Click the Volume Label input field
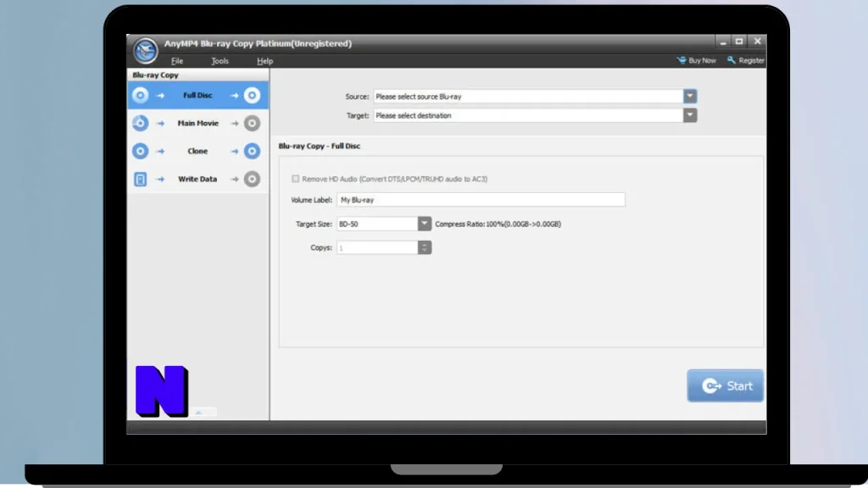This screenshot has width=868, height=488. pyautogui.click(x=481, y=200)
